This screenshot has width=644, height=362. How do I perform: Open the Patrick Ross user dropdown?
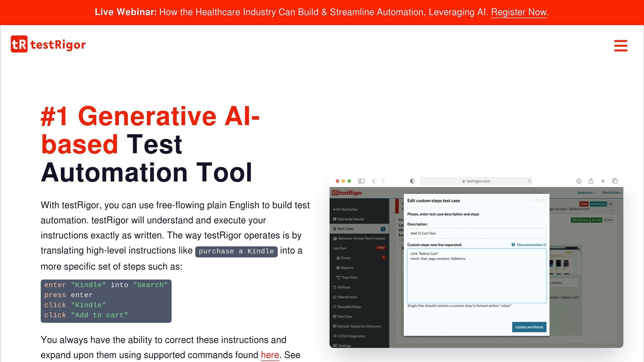[612, 193]
